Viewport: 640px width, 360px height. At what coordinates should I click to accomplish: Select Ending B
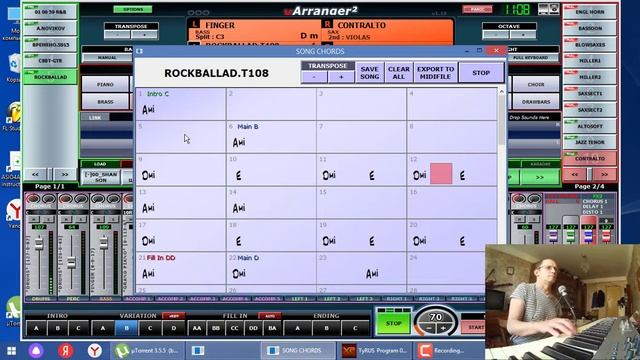tap(326, 328)
